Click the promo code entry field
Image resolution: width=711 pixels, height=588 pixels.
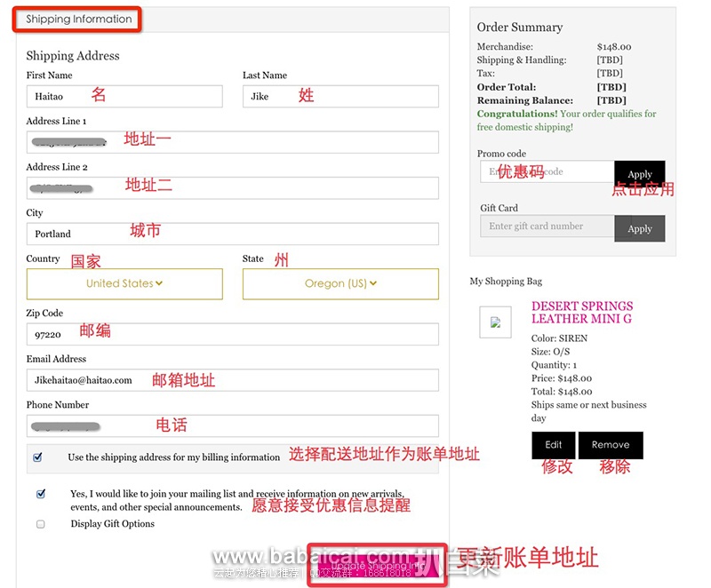point(547,172)
